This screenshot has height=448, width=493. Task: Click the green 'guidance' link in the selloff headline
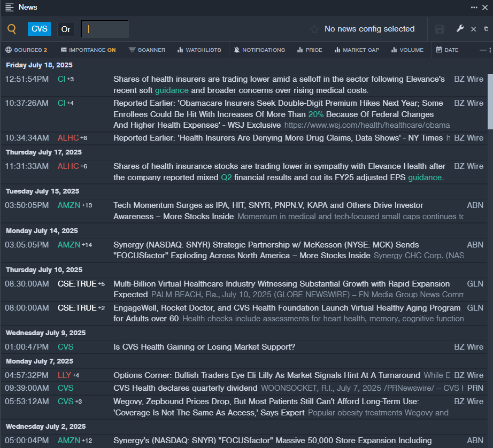click(172, 90)
